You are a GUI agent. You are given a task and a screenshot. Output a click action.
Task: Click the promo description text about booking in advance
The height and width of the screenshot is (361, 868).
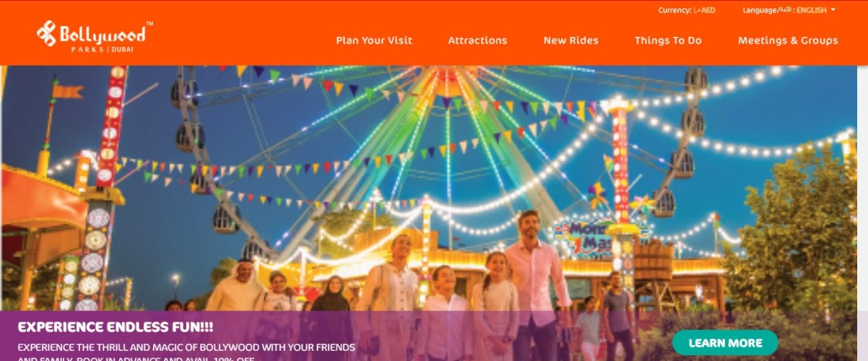(186, 353)
